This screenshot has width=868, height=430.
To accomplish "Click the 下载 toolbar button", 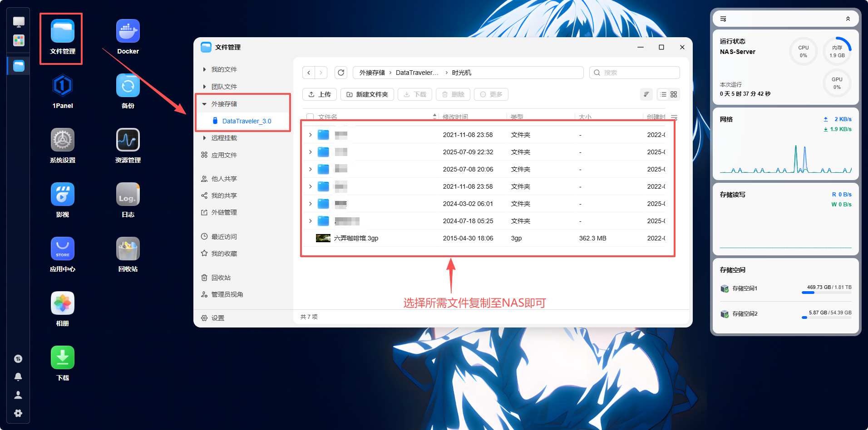I will [x=415, y=94].
